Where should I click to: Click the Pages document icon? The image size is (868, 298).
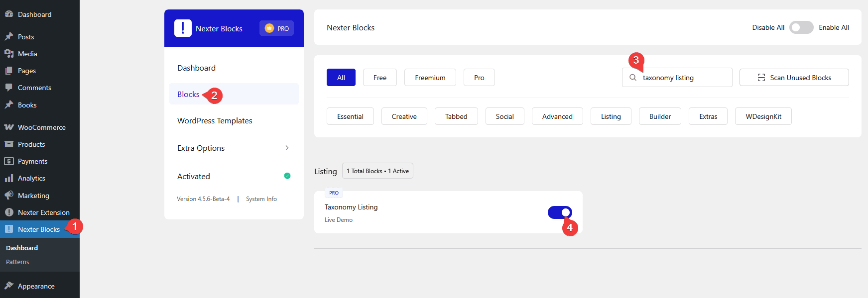point(9,71)
